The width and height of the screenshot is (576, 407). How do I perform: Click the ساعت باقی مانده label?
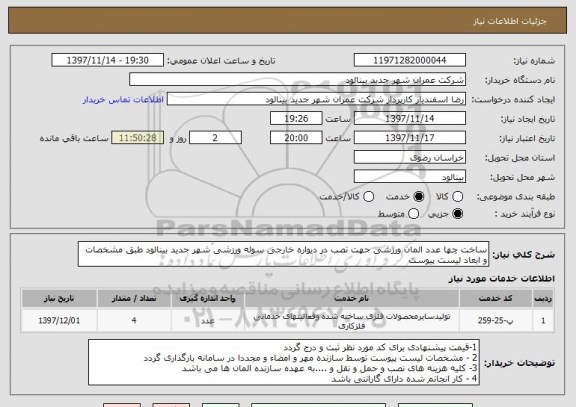click(74, 138)
